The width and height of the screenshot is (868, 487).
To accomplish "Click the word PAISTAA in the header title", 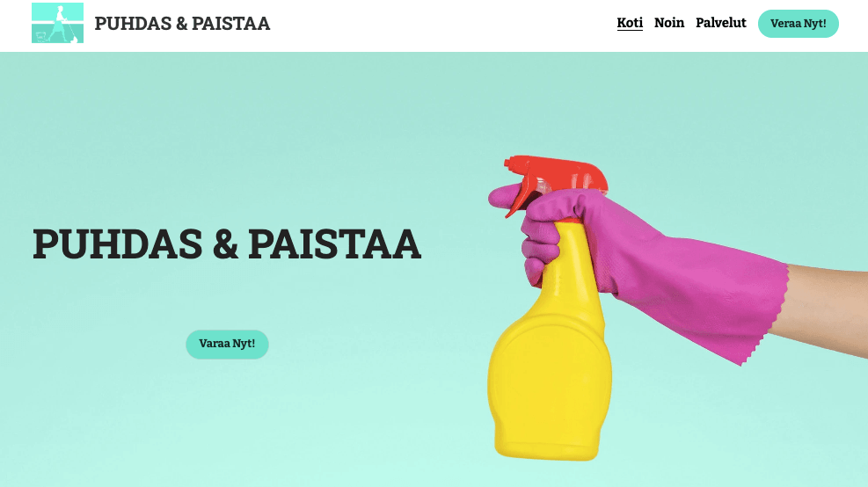I will click(230, 23).
